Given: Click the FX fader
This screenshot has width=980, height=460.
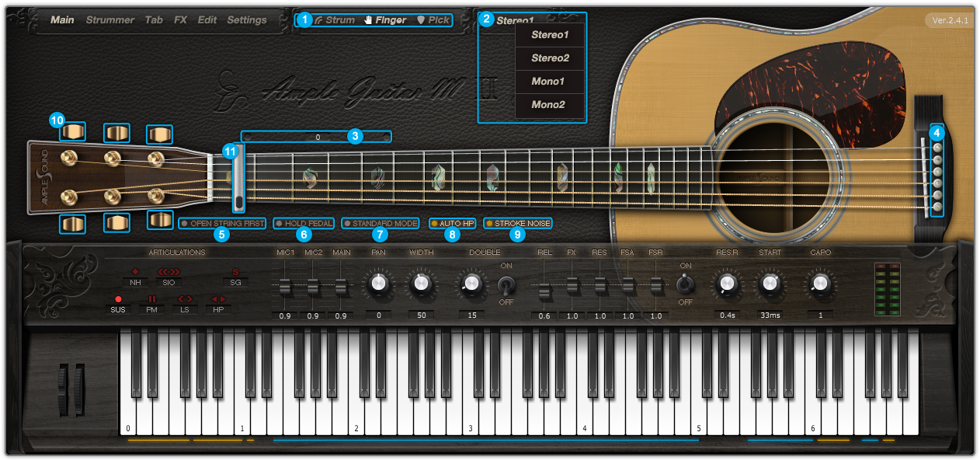Looking at the screenshot, I should (572, 286).
